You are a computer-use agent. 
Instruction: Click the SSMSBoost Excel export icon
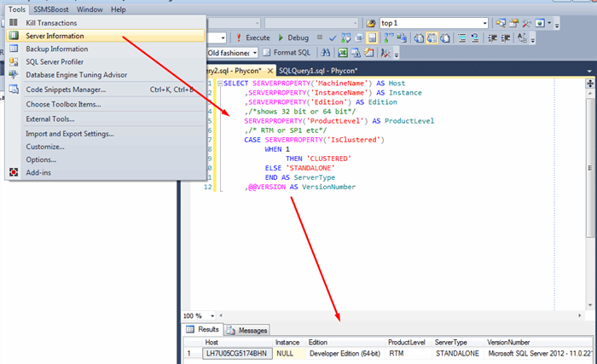click(x=343, y=53)
